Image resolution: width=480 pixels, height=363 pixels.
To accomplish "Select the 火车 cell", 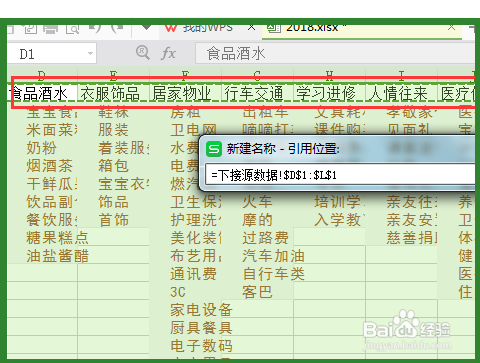I will 257,202.
